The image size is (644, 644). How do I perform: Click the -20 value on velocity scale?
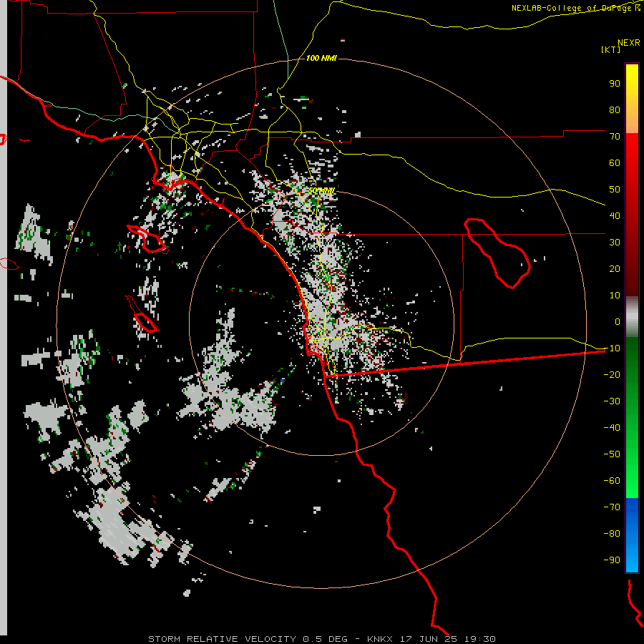pos(612,374)
